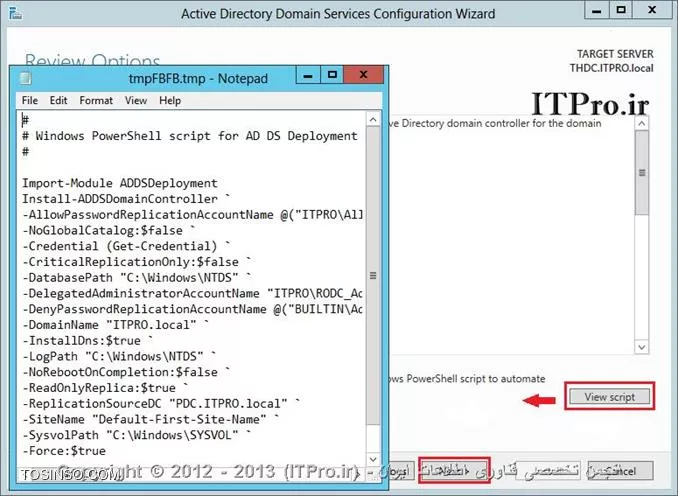Click the '-DatabasePath "C:\Windows\NTDS"' line
Screen dimensions: 678x496
point(137,278)
